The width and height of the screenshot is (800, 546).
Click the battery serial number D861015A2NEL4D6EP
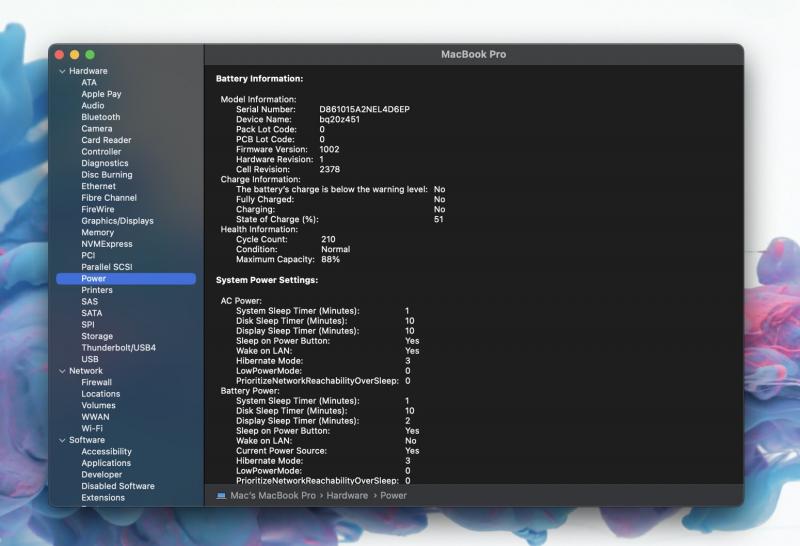(364, 109)
